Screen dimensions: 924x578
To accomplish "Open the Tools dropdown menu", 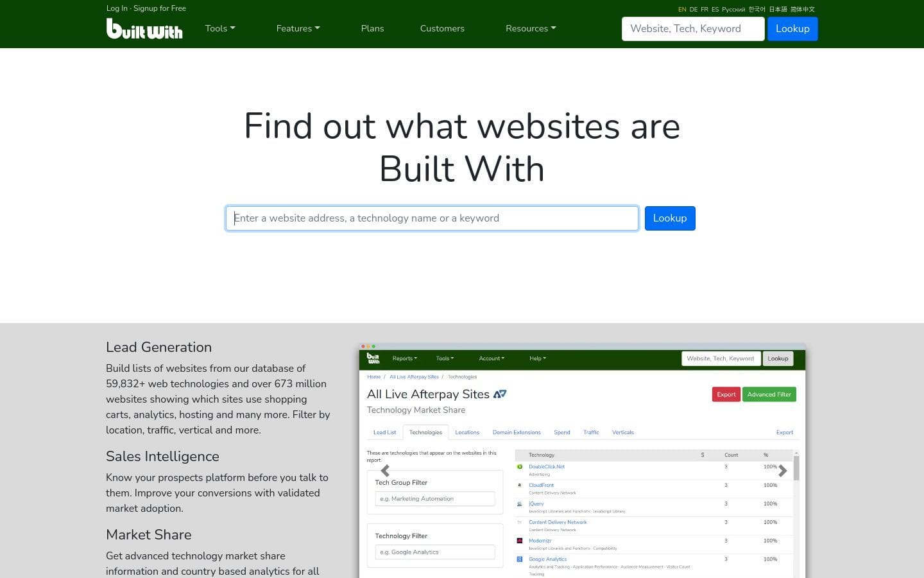I will click(x=219, y=29).
